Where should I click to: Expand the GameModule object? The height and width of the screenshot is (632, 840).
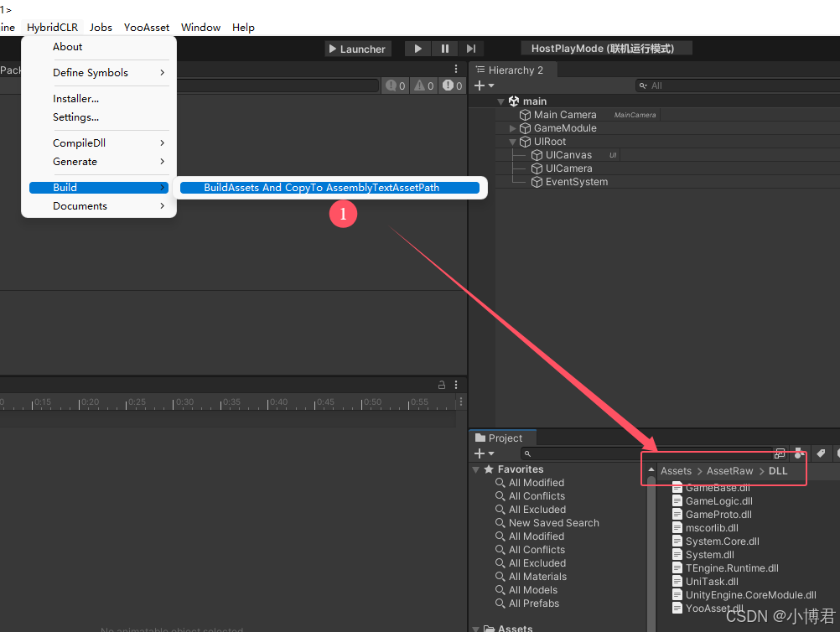point(512,128)
